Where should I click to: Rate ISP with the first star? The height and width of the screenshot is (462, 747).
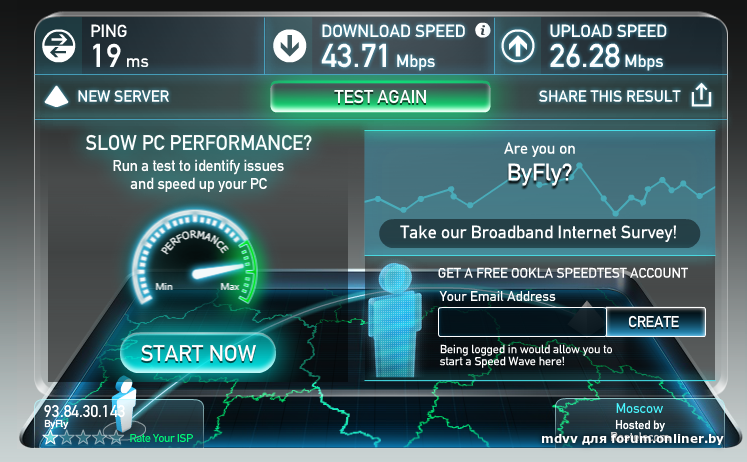50,437
